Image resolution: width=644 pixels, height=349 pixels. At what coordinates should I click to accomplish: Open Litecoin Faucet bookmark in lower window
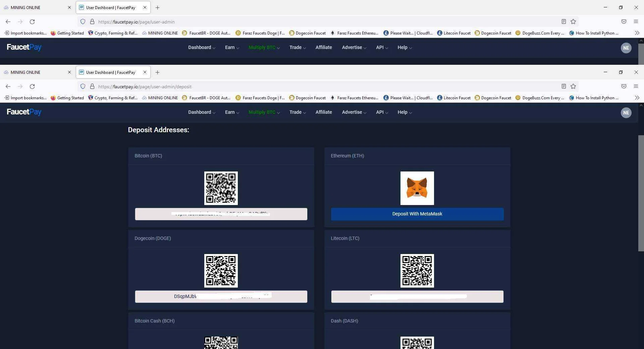[x=453, y=98]
